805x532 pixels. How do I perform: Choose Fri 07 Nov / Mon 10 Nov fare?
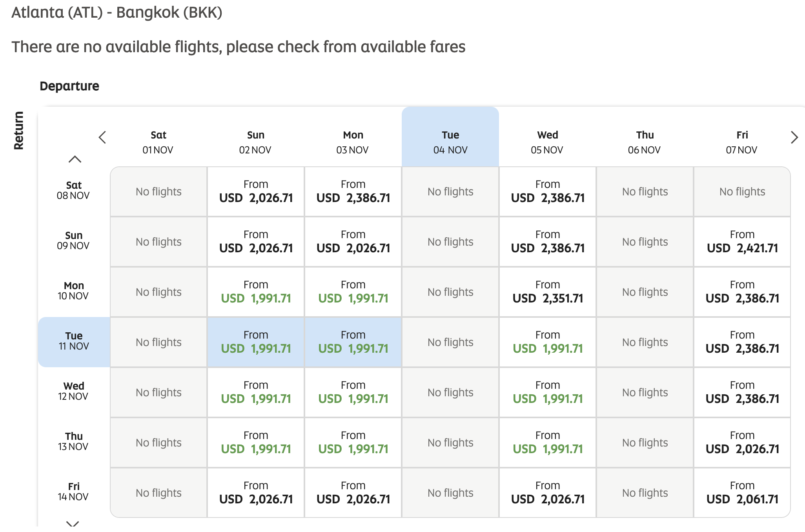(x=742, y=292)
